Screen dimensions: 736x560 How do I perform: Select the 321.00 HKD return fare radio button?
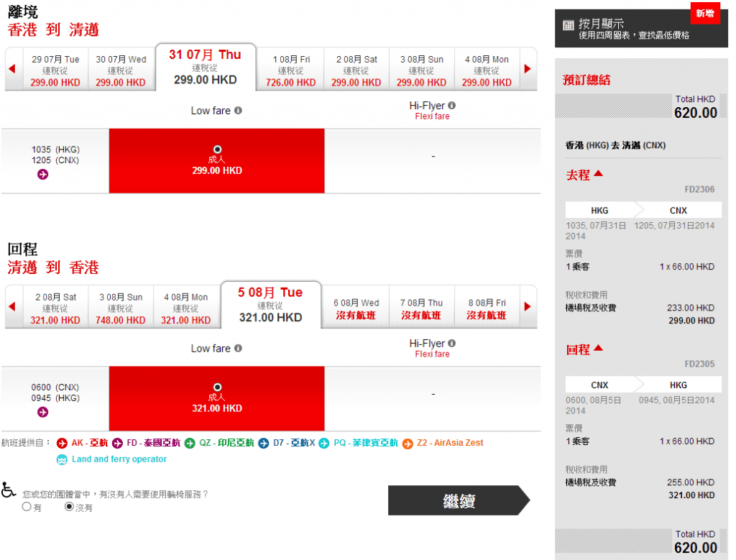pyautogui.click(x=217, y=387)
